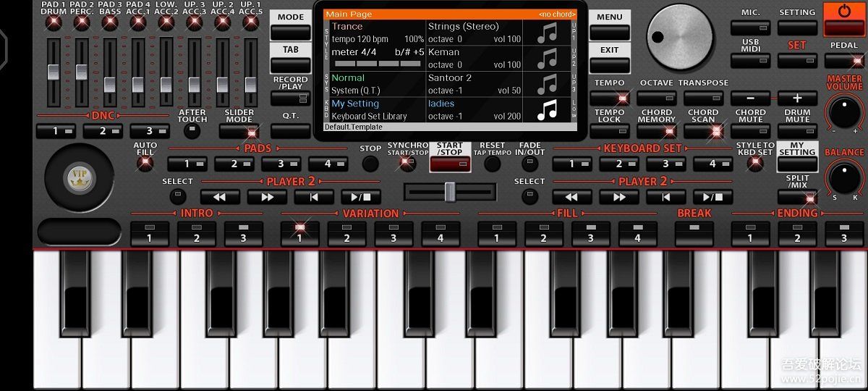Select Variation 1 button

point(299,233)
